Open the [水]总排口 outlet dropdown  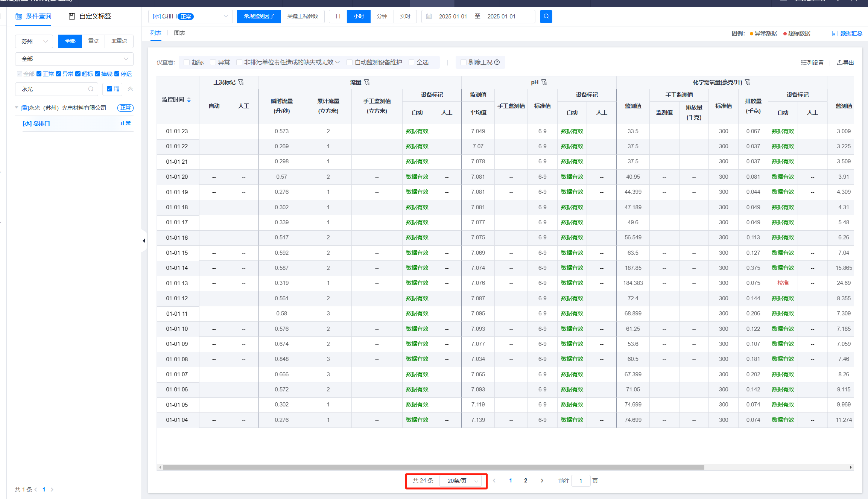pyautogui.click(x=190, y=16)
